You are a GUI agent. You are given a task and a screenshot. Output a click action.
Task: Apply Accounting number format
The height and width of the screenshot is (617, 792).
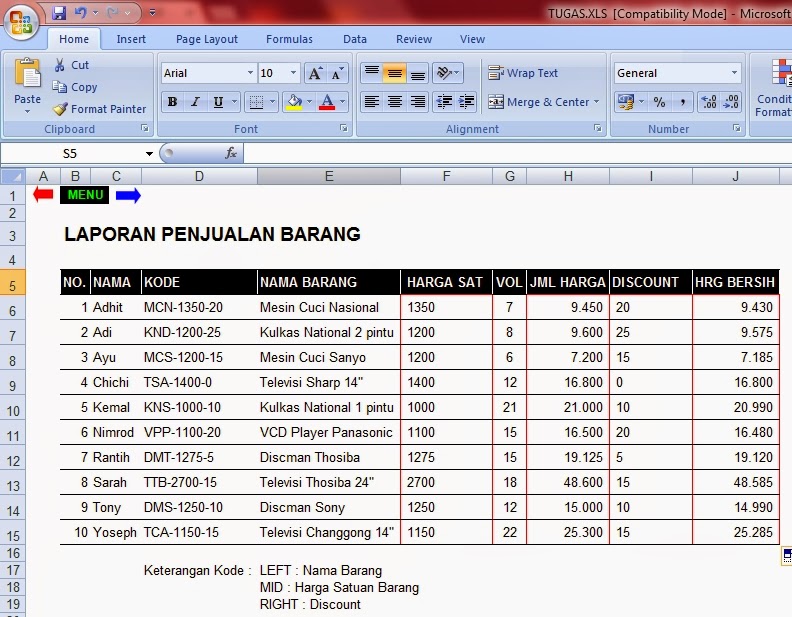click(626, 102)
